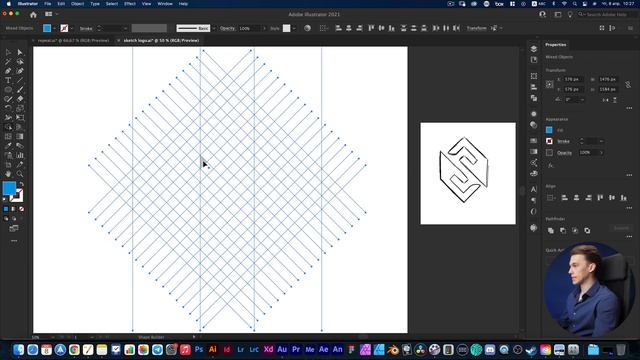Open the File menu
This screenshot has height=360, width=640.
(48, 4)
